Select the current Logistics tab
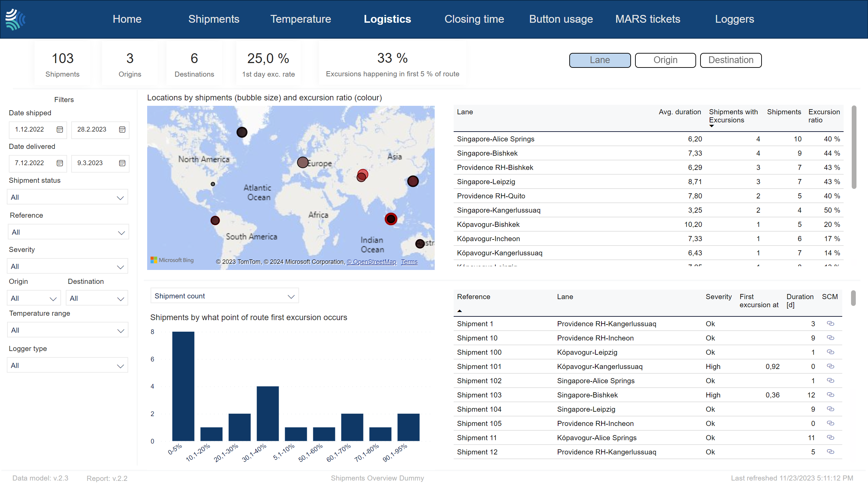The height and width of the screenshot is (488, 868). coord(388,19)
